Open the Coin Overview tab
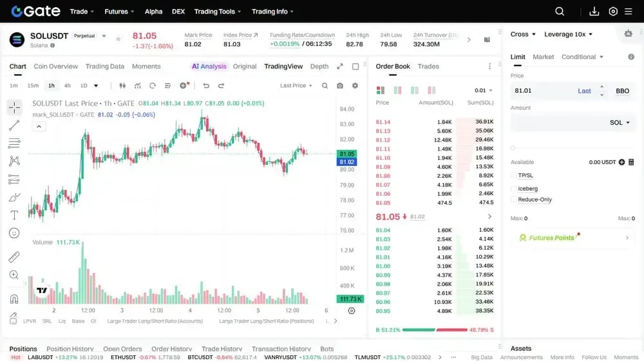 [55, 66]
